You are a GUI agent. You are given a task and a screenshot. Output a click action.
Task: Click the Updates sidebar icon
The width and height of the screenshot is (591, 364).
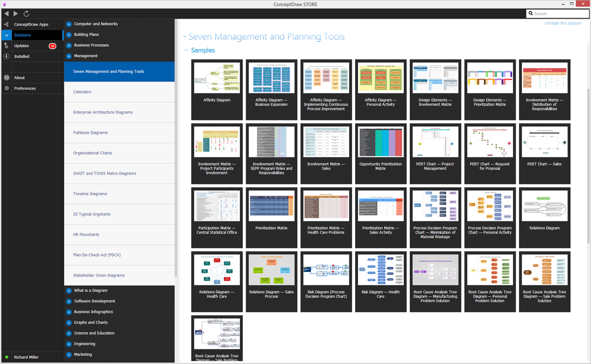tap(6, 46)
